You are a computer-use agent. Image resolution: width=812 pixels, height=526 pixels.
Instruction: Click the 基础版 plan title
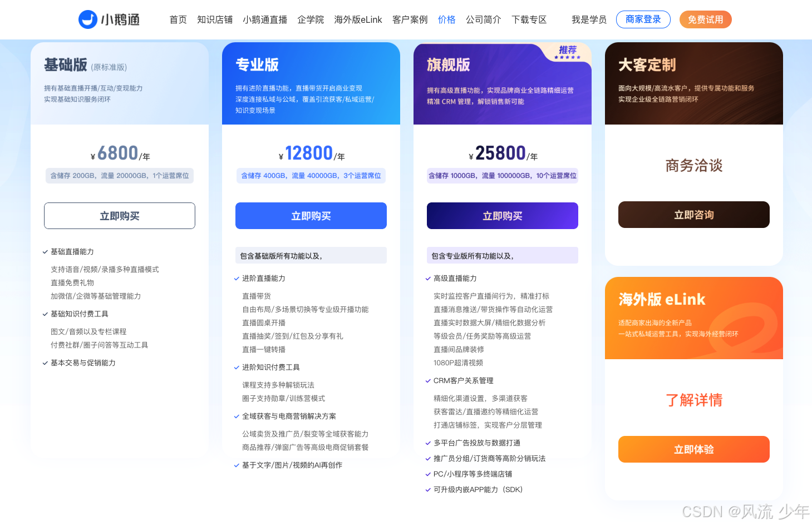pos(66,65)
